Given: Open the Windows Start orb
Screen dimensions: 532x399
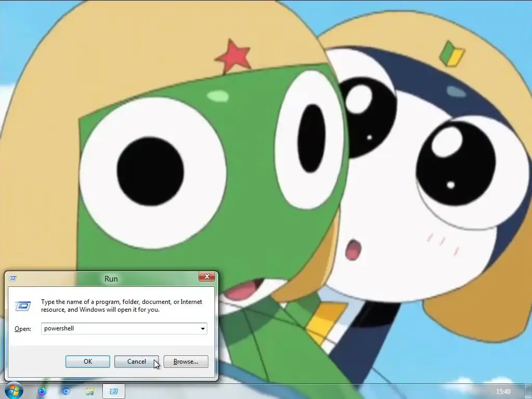Looking at the screenshot, I should [x=14, y=391].
